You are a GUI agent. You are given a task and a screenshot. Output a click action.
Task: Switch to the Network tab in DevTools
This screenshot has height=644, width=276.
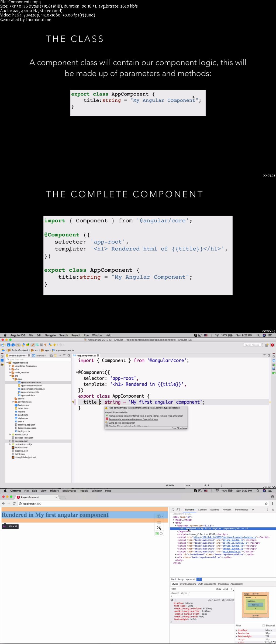click(x=227, y=510)
